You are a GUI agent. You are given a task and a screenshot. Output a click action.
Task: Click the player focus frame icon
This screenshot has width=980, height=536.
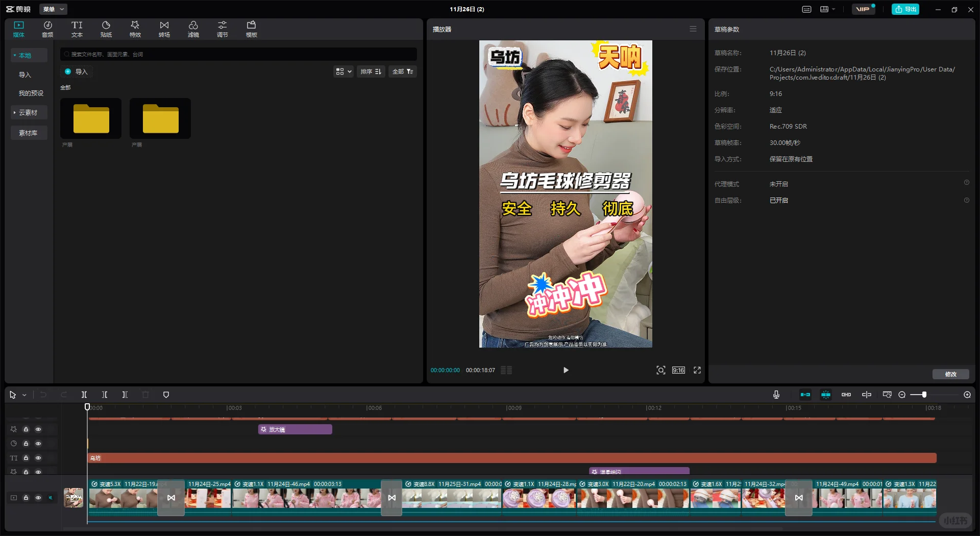coord(661,370)
